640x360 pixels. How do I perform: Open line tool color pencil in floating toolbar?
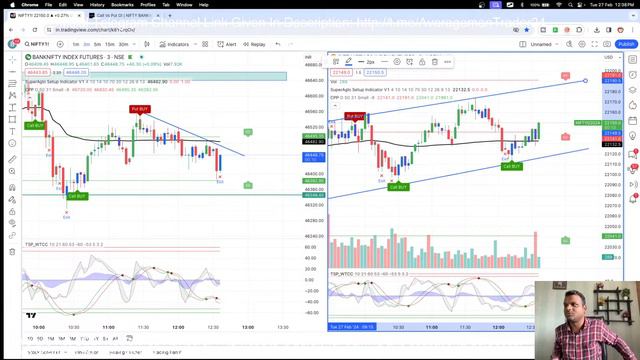click(349, 62)
